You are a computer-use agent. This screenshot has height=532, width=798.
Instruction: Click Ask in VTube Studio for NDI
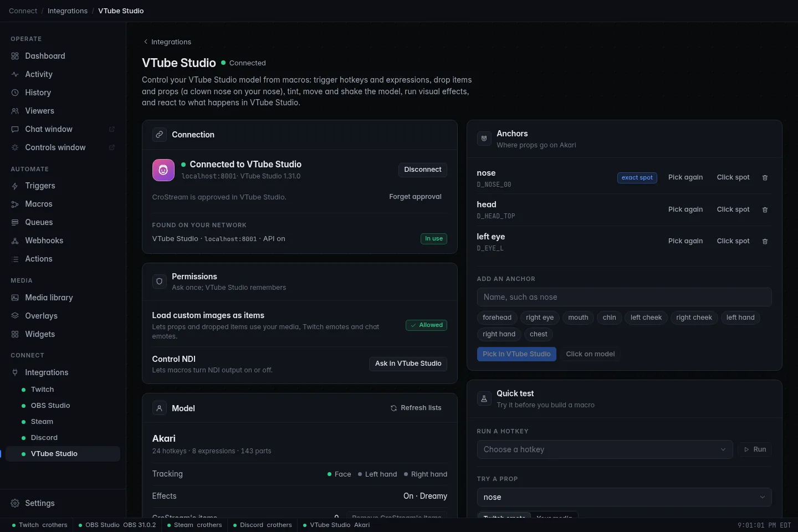[x=408, y=364]
